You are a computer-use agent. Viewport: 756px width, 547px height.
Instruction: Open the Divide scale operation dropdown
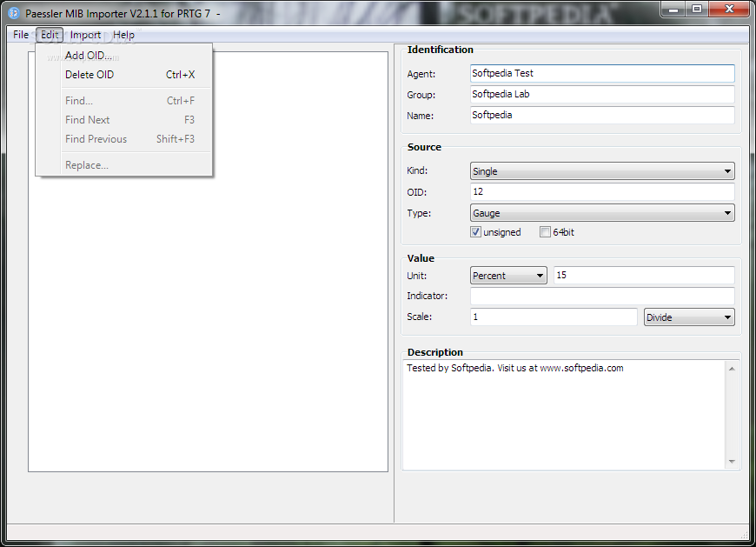[x=689, y=317]
